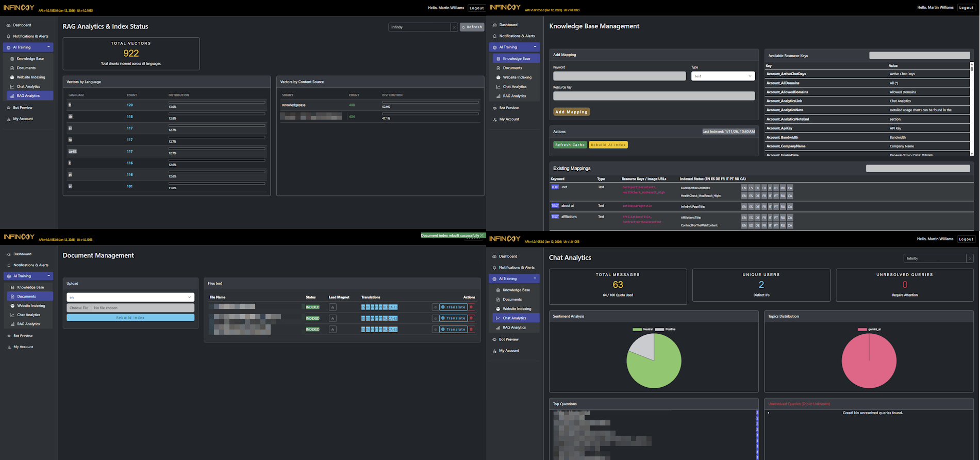The height and width of the screenshot is (460, 980).
Task: Click Available Resource Keys search field
Action: click(919, 55)
